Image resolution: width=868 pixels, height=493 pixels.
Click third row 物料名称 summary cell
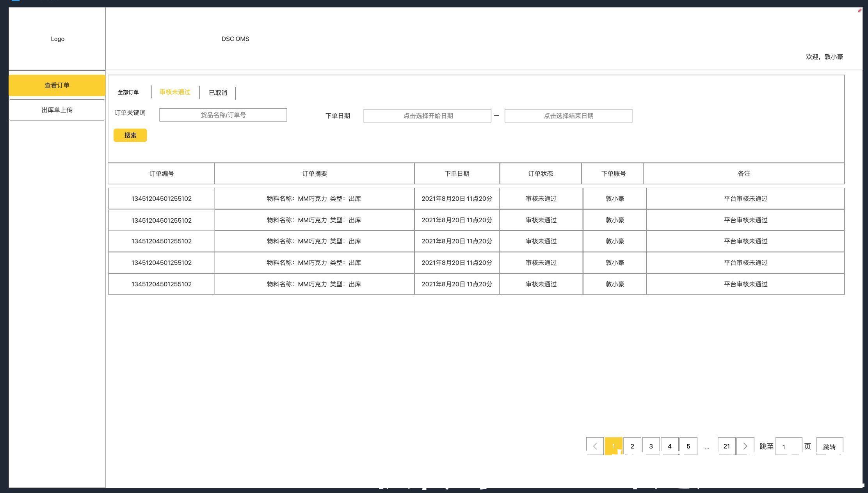click(x=314, y=241)
